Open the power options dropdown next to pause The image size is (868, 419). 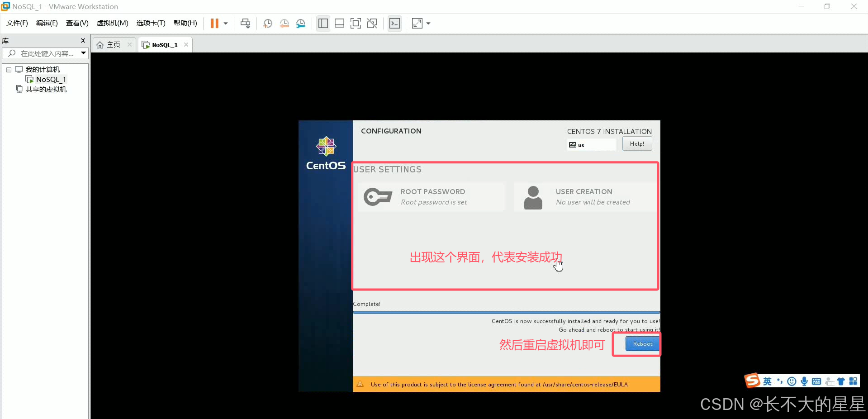pos(226,24)
